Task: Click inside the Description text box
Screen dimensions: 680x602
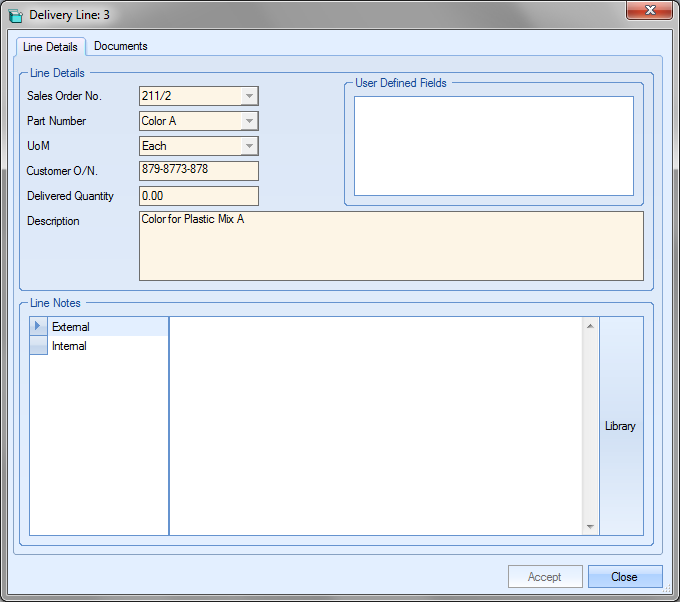Action: (390, 245)
